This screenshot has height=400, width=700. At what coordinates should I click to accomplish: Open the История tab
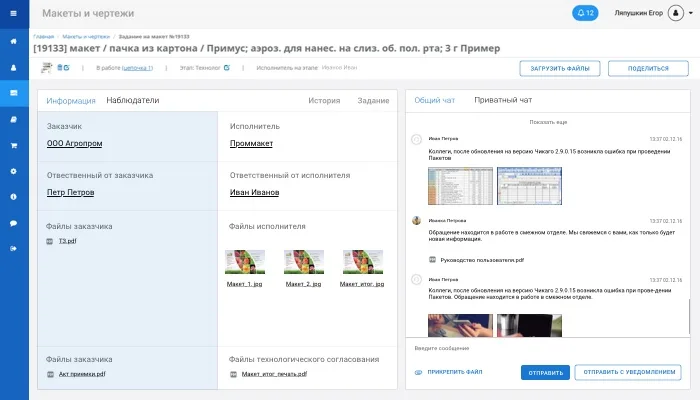click(x=324, y=100)
